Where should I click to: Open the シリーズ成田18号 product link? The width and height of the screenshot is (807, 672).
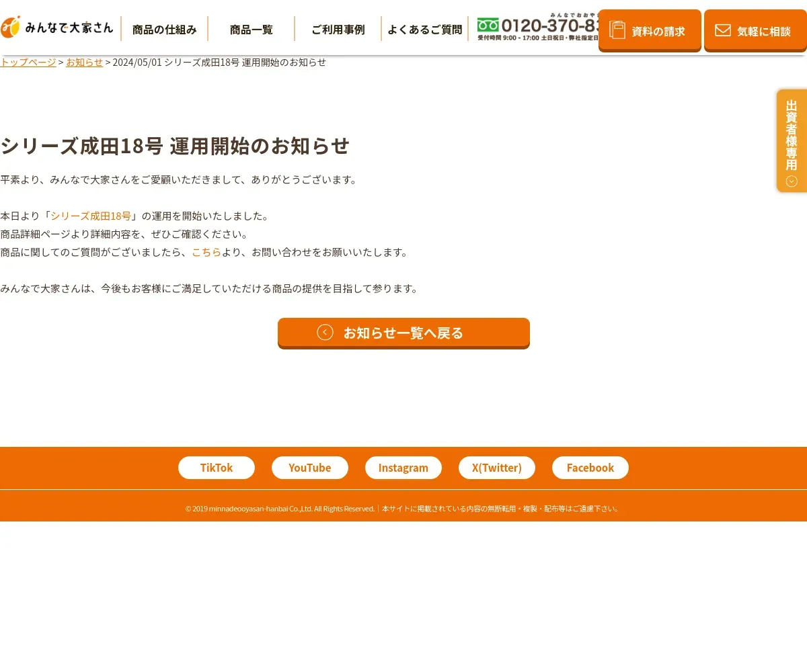point(91,216)
